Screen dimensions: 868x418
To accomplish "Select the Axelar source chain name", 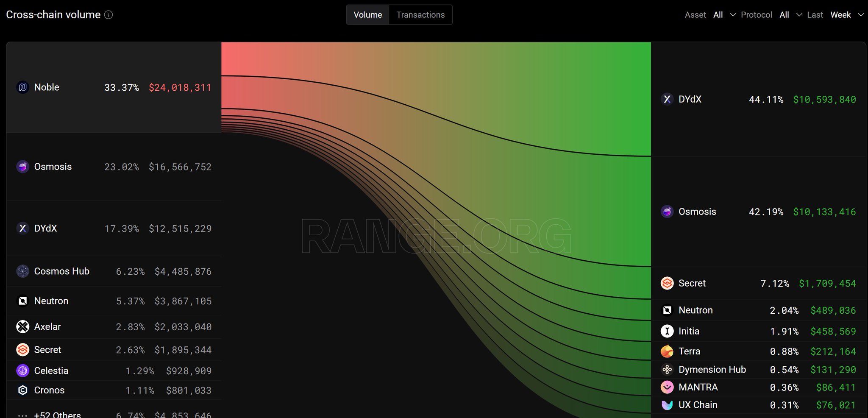I will [x=47, y=327].
